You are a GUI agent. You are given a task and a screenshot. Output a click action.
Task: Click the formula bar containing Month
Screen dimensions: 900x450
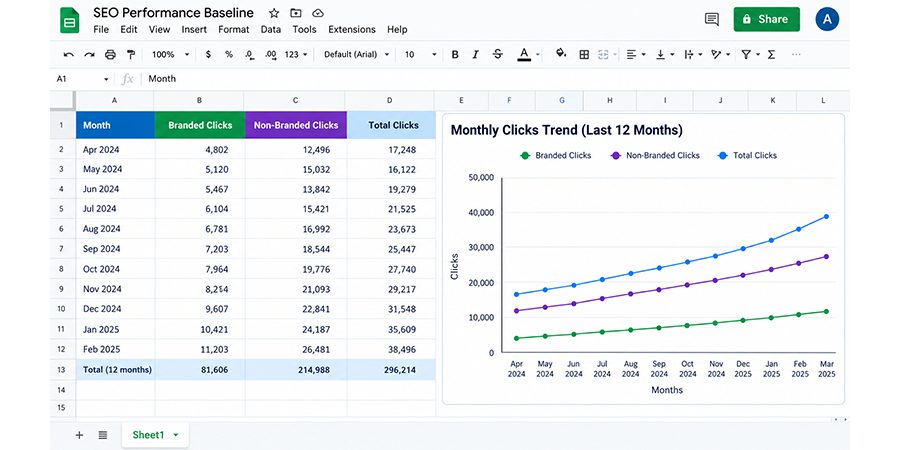494,79
